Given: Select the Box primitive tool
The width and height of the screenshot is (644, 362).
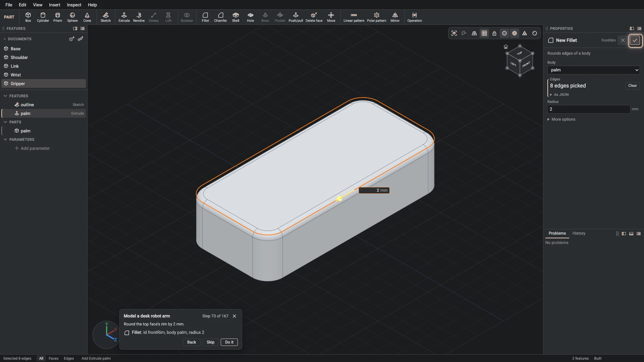Looking at the screenshot, I should (28, 17).
